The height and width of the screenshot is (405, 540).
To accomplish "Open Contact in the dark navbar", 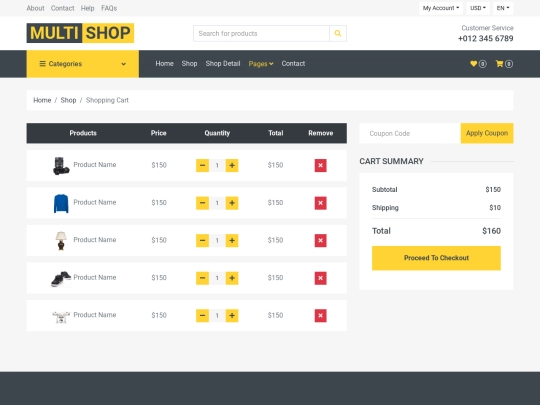I will tap(293, 64).
